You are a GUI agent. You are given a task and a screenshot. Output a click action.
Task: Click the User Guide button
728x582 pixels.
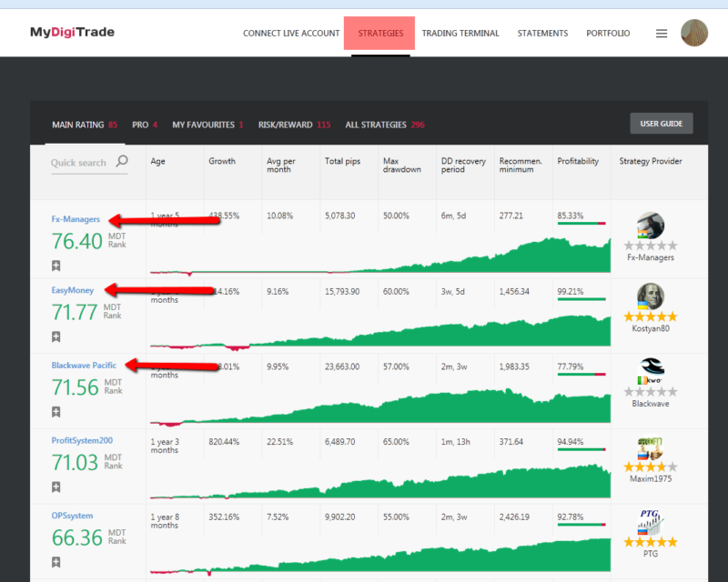point(662,124)
